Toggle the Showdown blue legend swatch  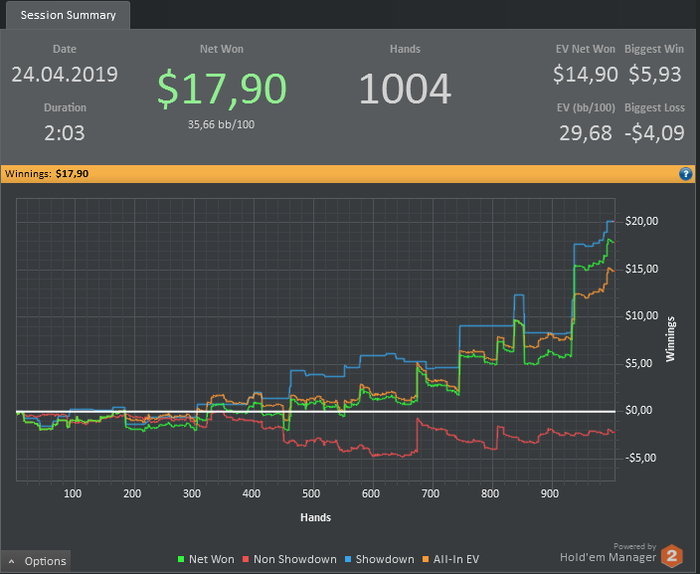click(348, 559)
